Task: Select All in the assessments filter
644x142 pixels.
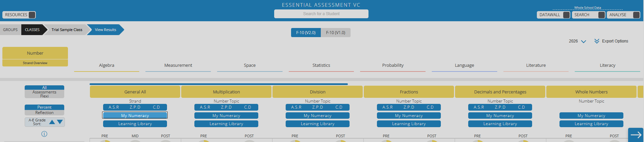Action: (44, 88)
